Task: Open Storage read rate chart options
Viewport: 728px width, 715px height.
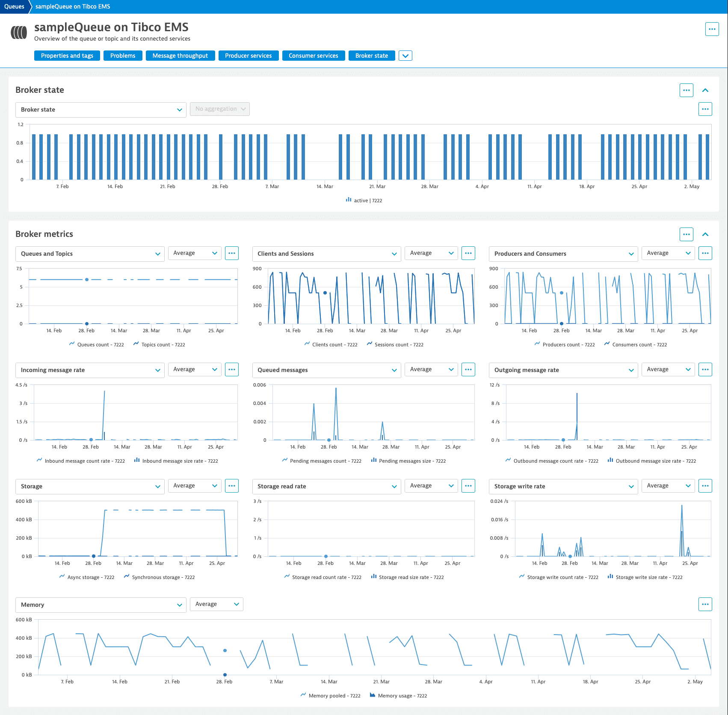Action: 468,486
